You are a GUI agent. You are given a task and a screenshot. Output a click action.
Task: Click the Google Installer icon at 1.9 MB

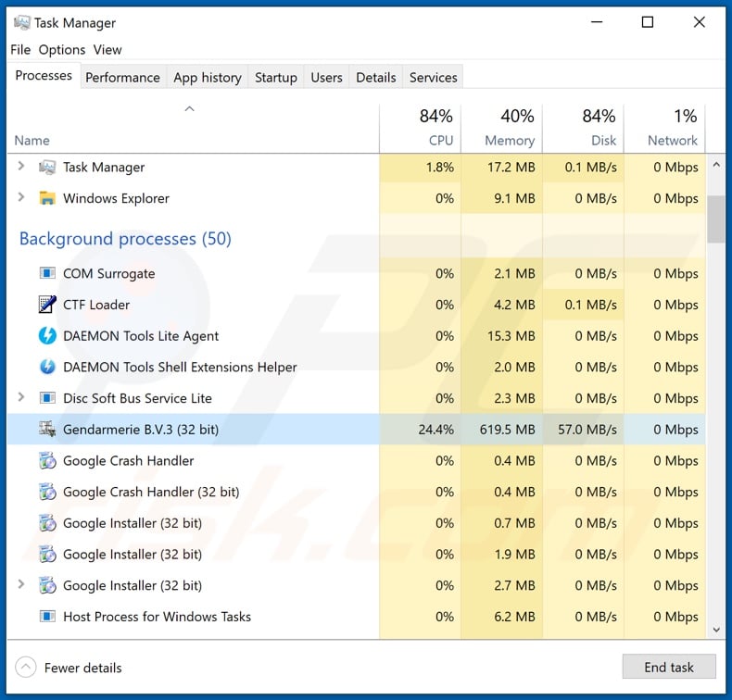point(47,554)
